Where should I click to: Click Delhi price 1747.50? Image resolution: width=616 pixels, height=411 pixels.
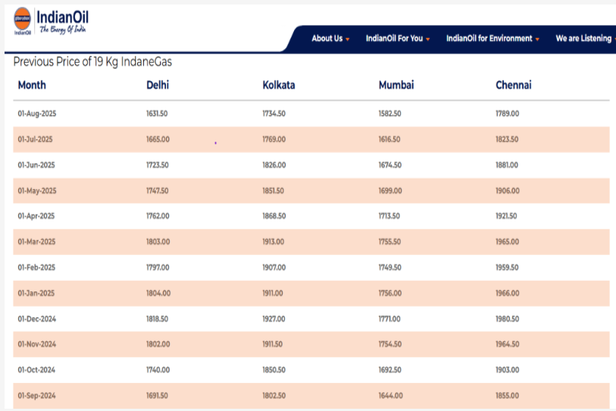tap(157, 191)
